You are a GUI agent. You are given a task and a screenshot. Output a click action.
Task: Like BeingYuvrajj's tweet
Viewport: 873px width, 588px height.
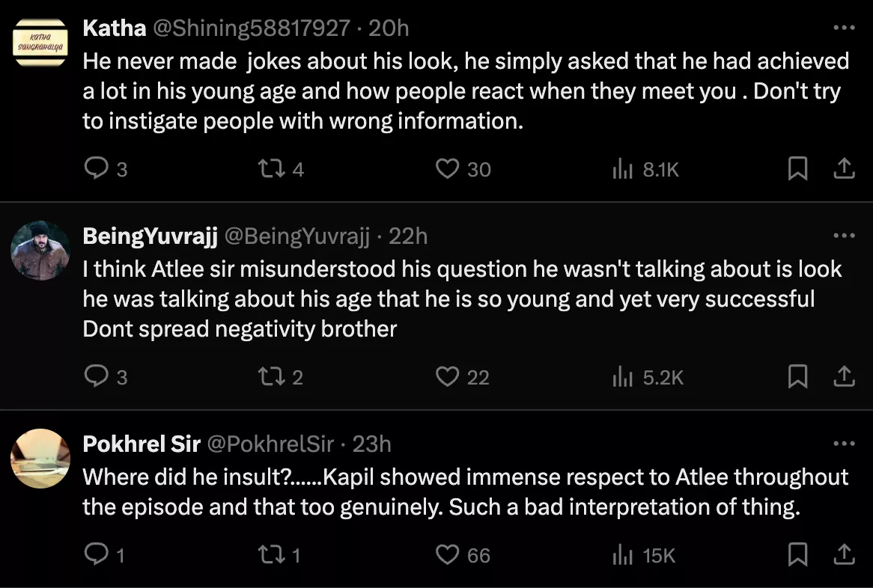click(447, 376)
